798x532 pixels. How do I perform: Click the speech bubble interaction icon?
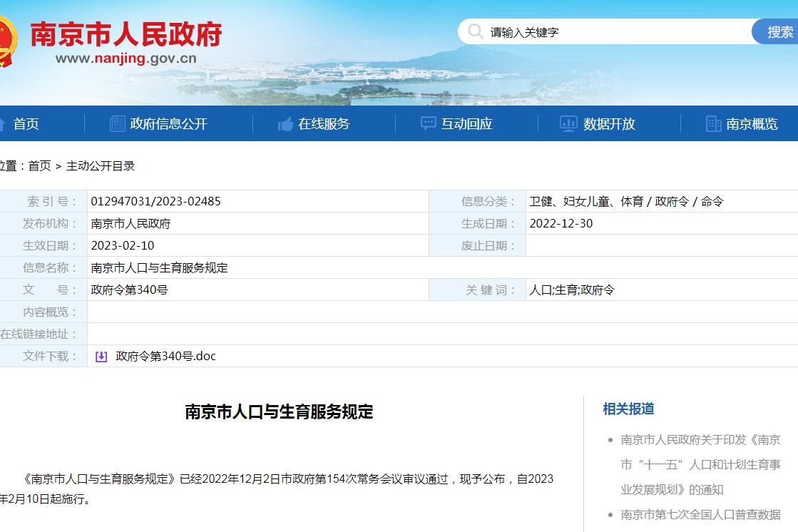[x=428, y=124]
